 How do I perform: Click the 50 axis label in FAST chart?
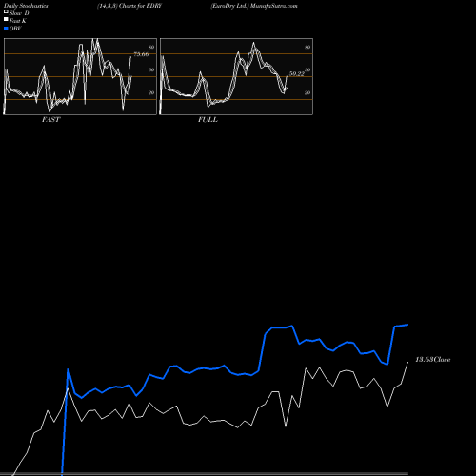(x=151, y=69)
